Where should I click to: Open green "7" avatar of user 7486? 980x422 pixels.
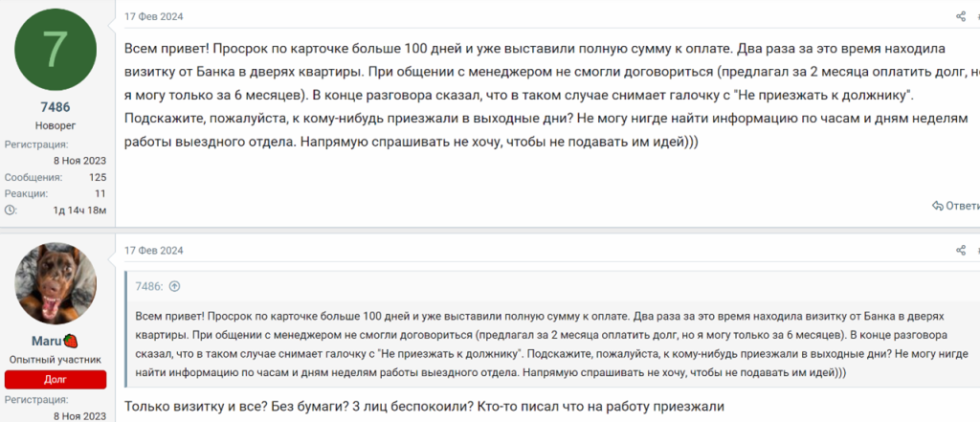click(57, 50)
